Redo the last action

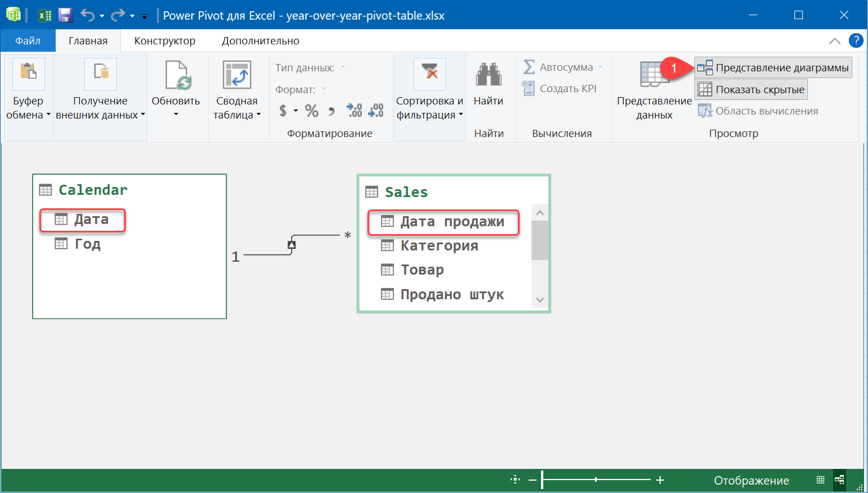[118, 15]
